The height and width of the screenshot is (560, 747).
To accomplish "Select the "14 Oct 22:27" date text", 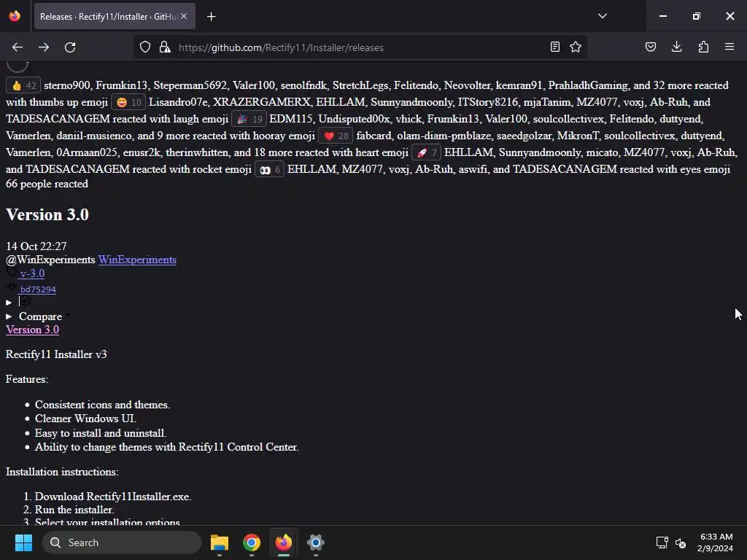I will pyautogui.click(x=36, y=246).
